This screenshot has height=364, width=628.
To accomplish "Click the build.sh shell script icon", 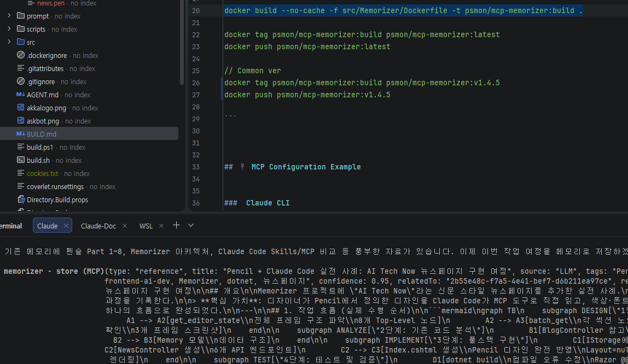I will click(21, 160).
